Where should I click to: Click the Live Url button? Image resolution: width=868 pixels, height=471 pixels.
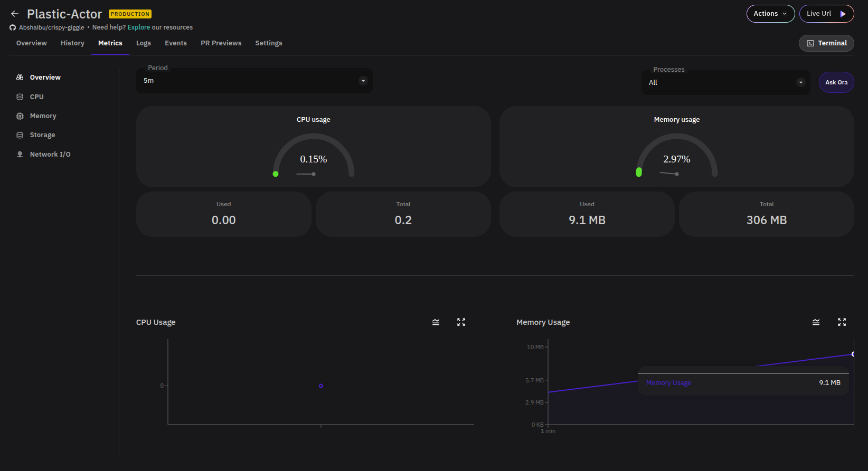(x=826, y=14)
